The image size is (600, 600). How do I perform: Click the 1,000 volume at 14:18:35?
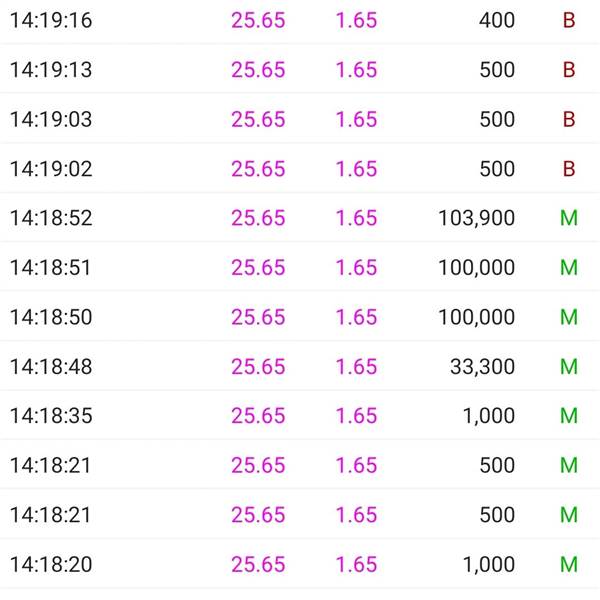tap(489, 416)
